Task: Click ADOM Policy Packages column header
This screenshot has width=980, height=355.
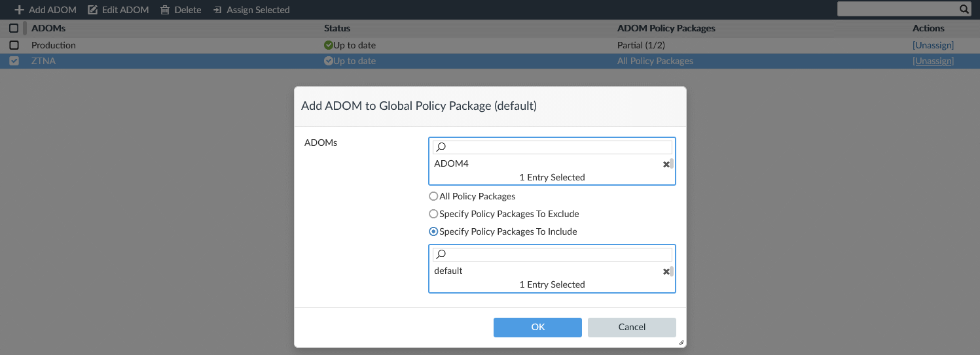Action: (x=666, y=28)
